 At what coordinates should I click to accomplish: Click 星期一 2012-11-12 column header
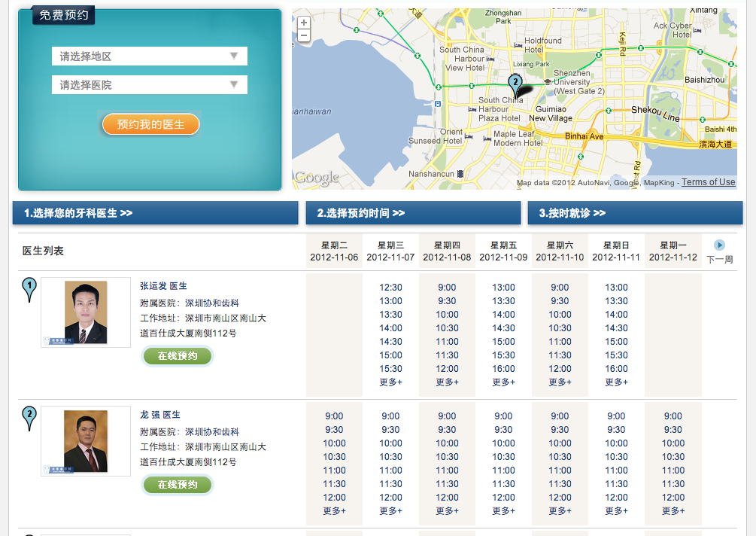coord(673,251)
